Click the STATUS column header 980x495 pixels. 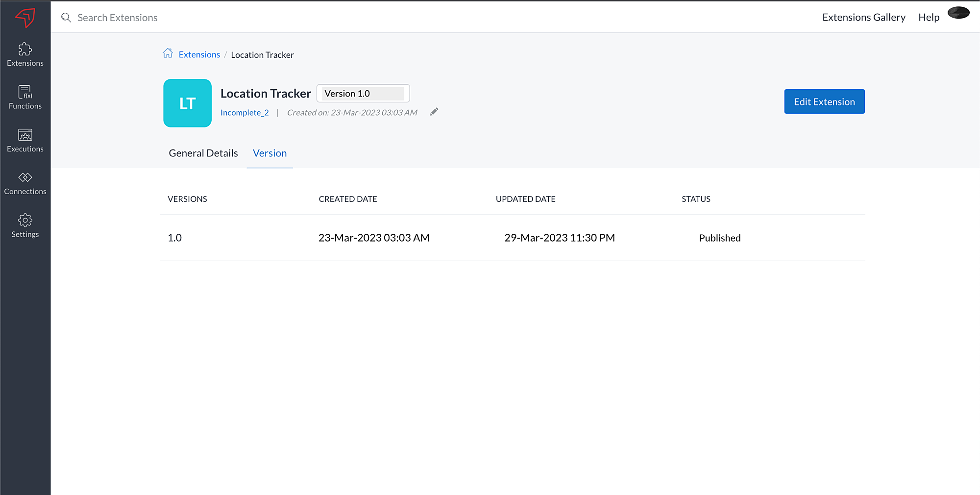pos(696,199)
